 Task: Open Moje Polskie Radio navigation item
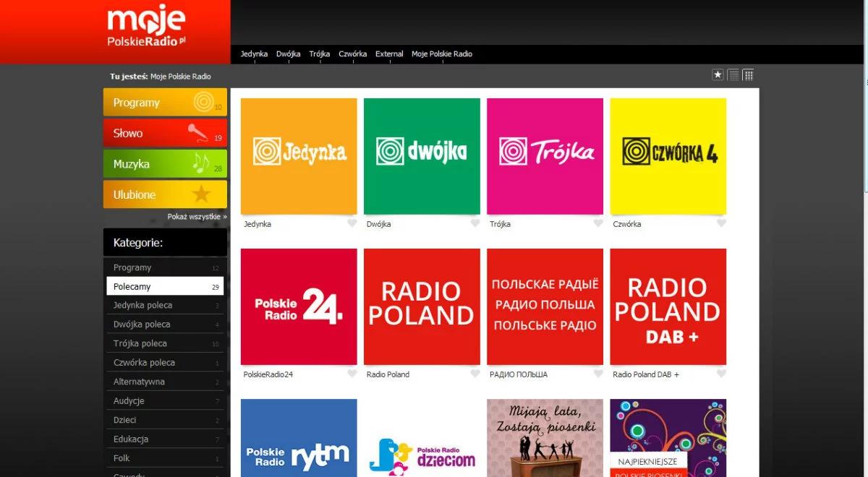click(442, 54)
